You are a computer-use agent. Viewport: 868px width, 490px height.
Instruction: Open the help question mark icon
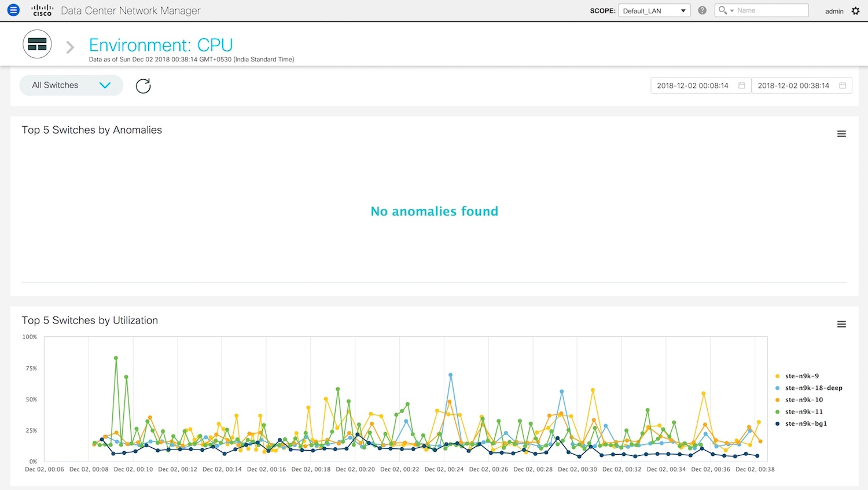[x=702, y=10]
